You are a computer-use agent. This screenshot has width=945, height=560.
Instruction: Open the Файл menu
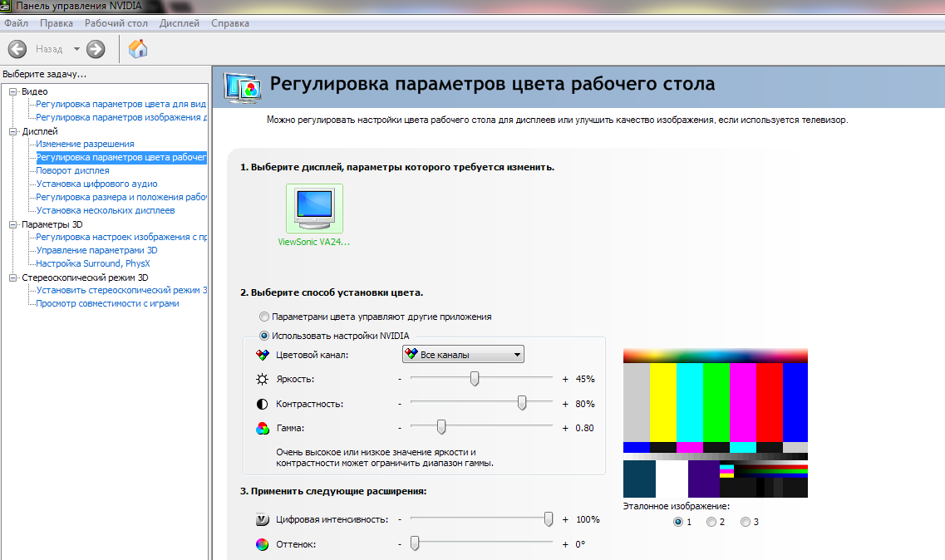(17, 23)
